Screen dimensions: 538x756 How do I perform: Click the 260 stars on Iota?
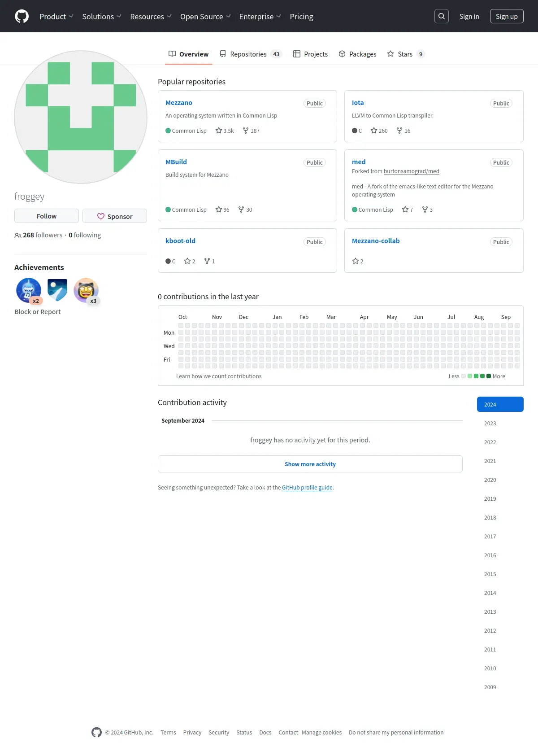tap(379, 131)
